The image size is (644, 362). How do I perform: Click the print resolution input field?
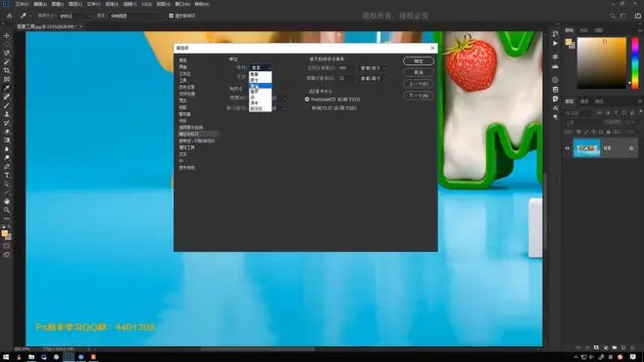346,68
